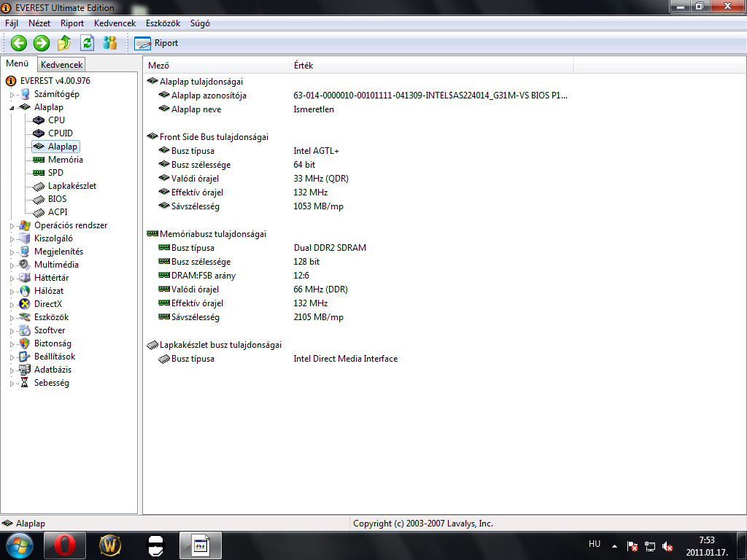Click the Dual DDR2 SDRAM value
The width and height of the screenshot is (747, 560).
[x=330, y=248]
